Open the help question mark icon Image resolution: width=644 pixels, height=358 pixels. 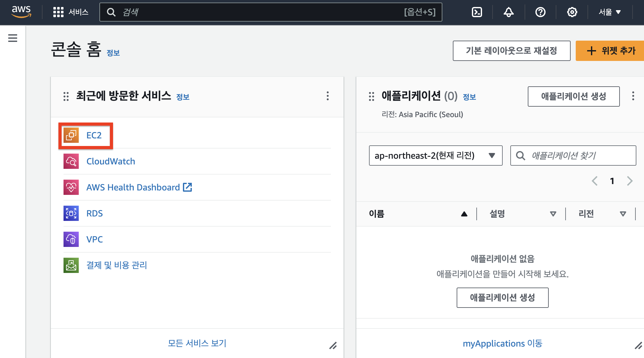[x=540, y=12]
